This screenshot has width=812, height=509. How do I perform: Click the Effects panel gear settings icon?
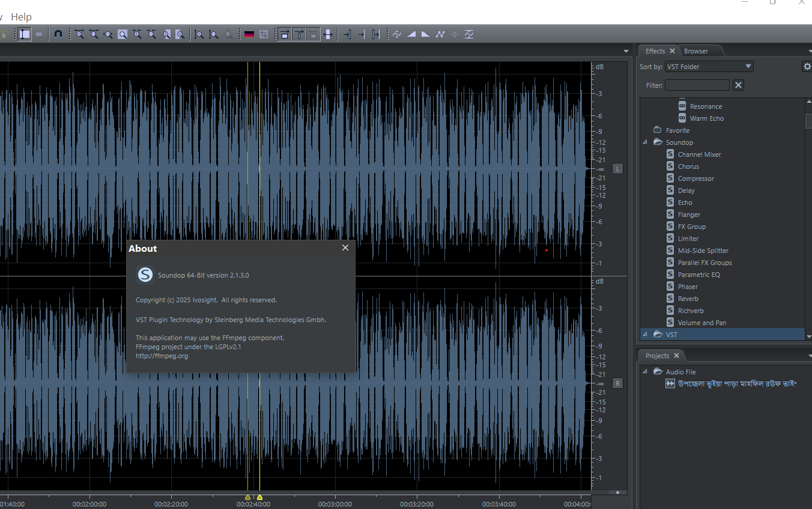[x=807, y=67]
